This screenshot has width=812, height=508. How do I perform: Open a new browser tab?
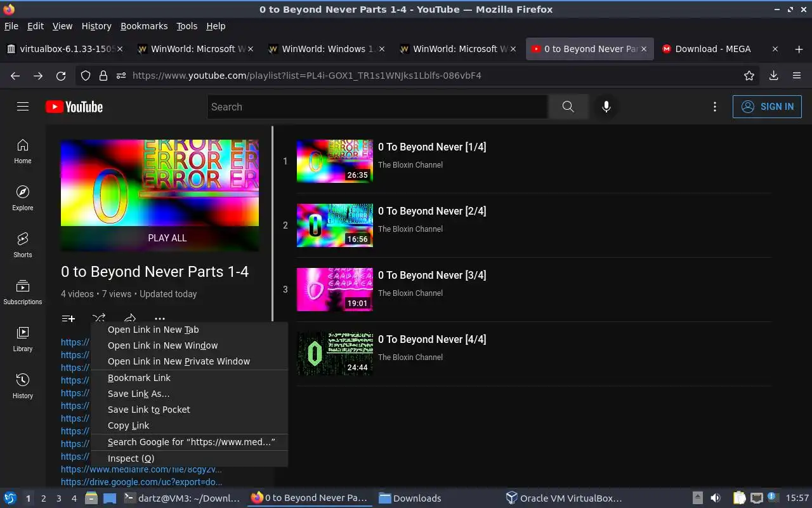click(799, 49)
